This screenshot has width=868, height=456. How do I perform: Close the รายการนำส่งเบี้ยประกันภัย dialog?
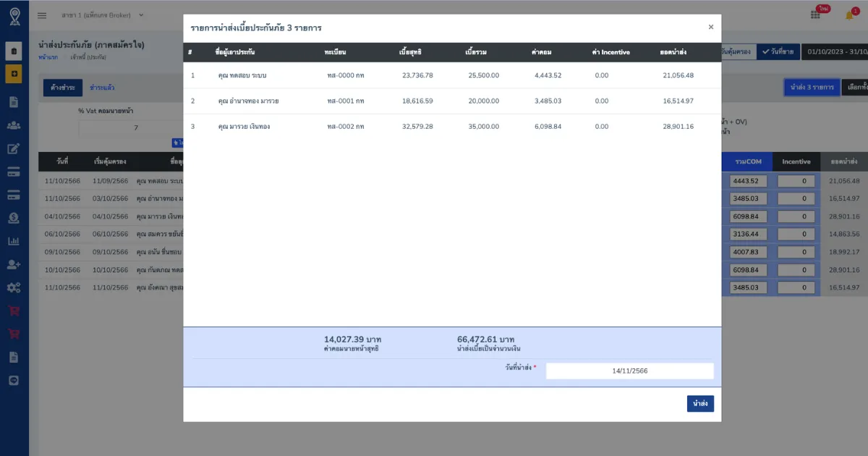tap(710, 27)
